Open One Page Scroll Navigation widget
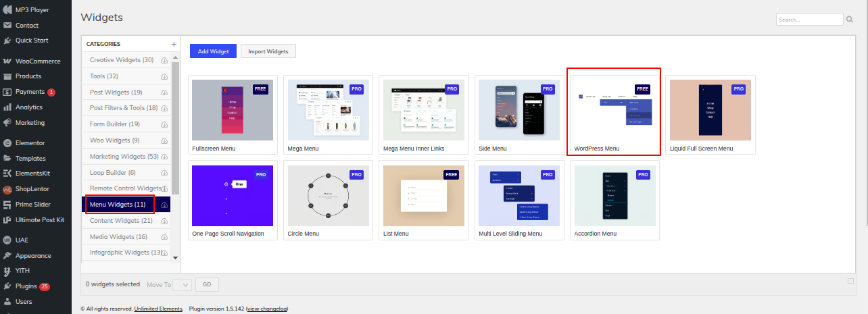868x314 pixels. pyautogui.click(x=233, y=200)
